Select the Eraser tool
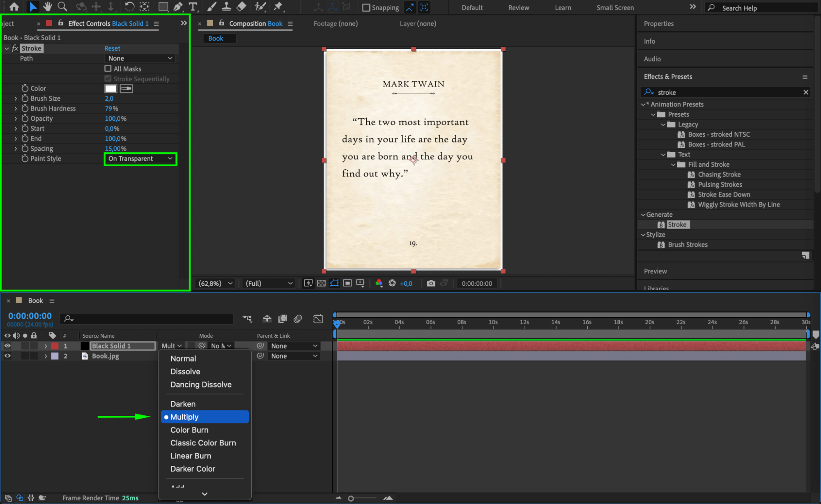The width and height of the screenshot is (821, 504). tap(241, 7)
